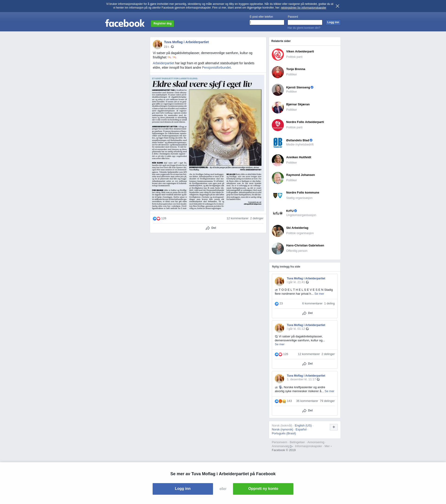This screenshot has height=504, width=446.
Task: Click Del on the main post
Action: 211,228
